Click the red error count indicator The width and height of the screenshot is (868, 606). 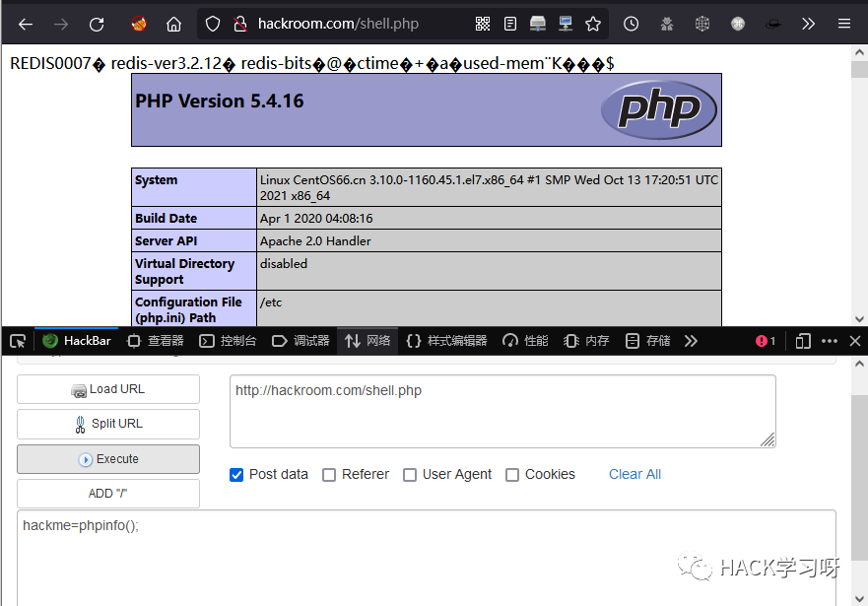(765, 341)
